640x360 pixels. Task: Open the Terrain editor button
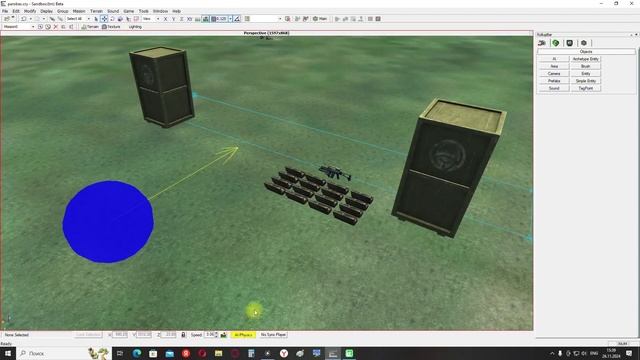pyautogui.click(x=90, y=27)
